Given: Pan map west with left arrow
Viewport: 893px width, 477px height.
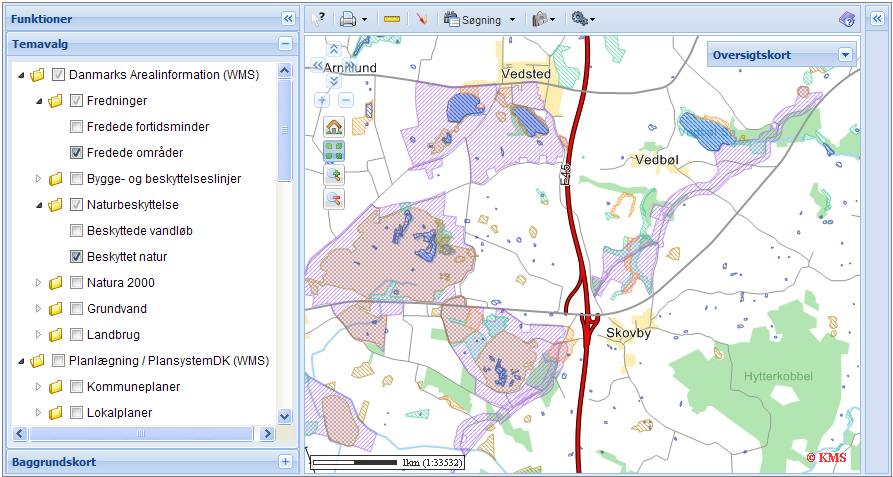Looking at the screenshot, I should [x=317, y=65].
